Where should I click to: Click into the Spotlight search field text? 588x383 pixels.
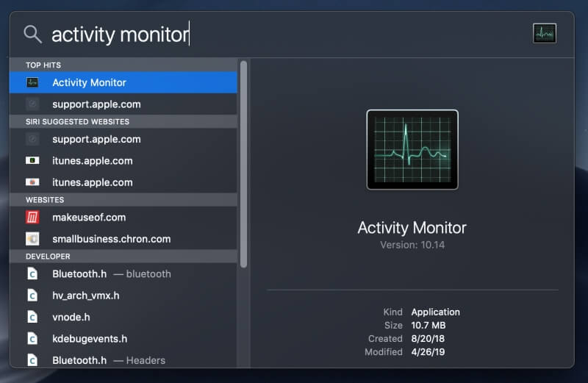(x=121, y=35)
